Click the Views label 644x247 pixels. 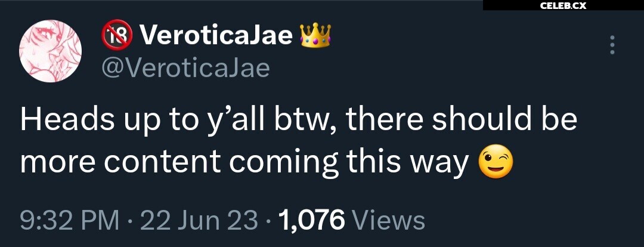coord(389,220)
